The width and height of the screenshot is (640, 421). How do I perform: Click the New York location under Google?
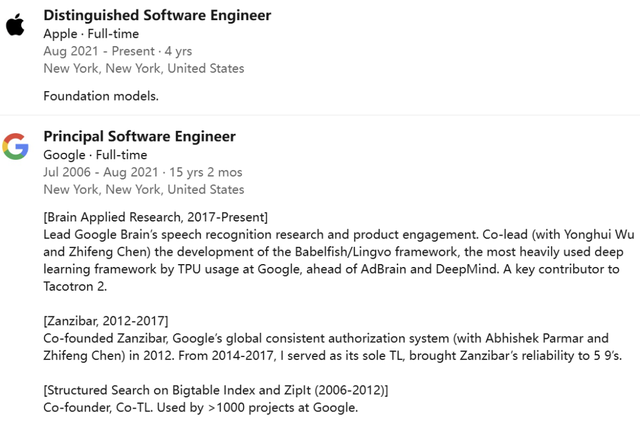[x=143, y=190]
